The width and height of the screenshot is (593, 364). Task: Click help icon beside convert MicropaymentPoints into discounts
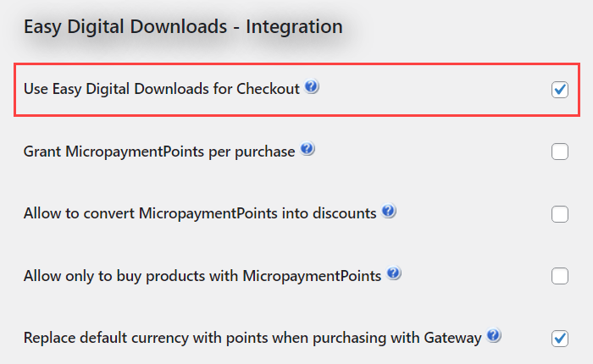[x=388, y=211]
